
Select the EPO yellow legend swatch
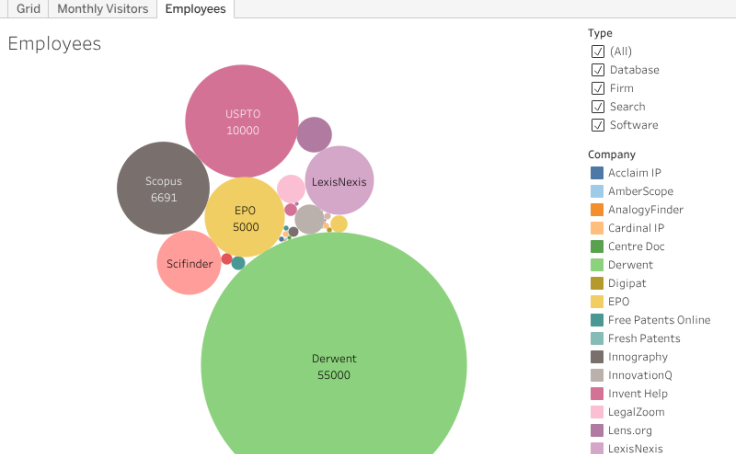point(597,301)
